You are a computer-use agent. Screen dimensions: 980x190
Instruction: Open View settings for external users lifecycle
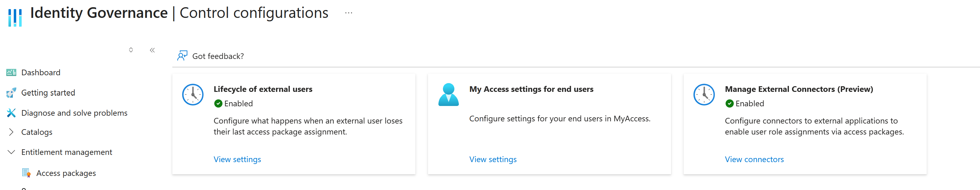click(237, 159)
